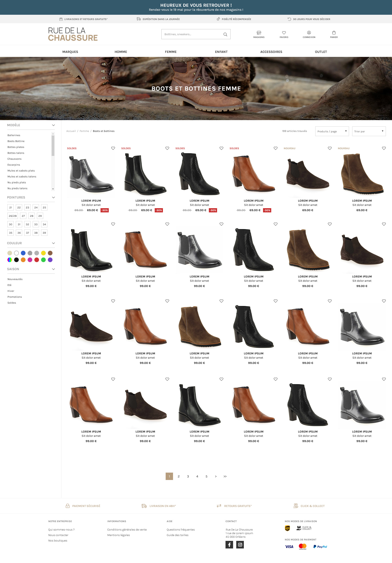Open the Favoris heart icon in header
This screenshot has width=392, height=563.
tap(284, 33)
